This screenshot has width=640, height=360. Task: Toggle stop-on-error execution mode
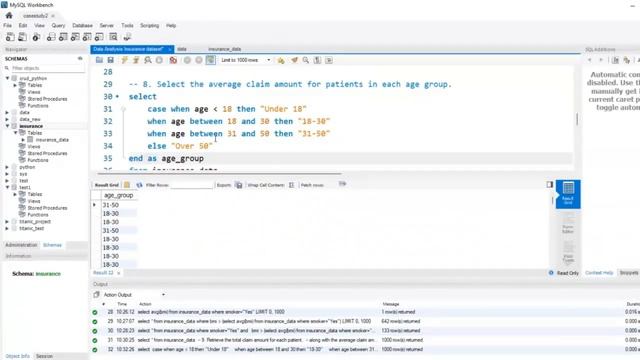tap(173, 60)
